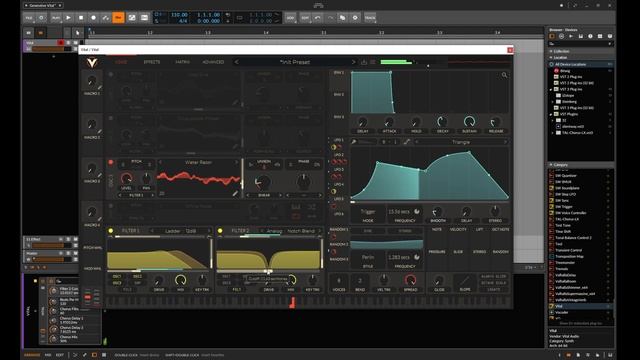Go to next preset with right arrow
The height and width of the screenshot is (360, 640).
[x=353, y=62]
